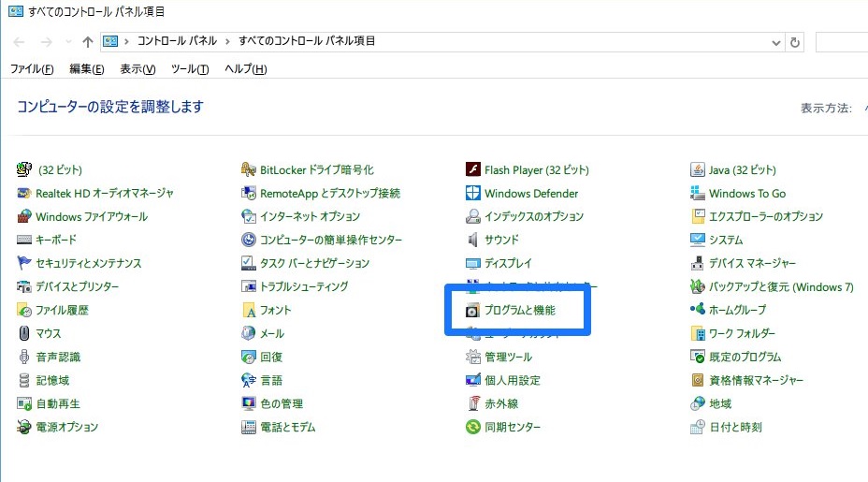Click the サウンド speaker icon
The height and width of the screenshot is (482, 868).
(472, 240)
